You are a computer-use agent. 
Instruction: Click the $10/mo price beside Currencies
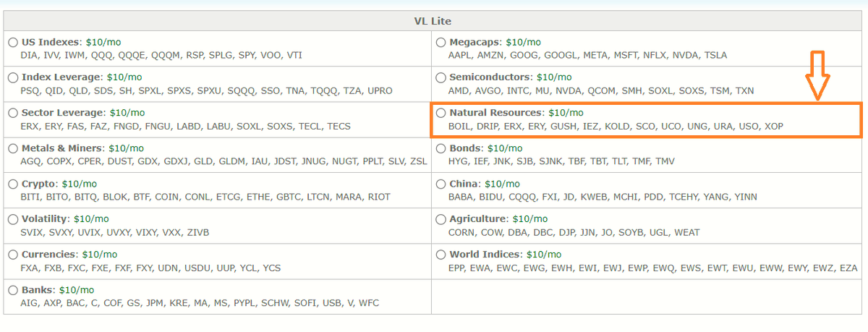point(100,254)
